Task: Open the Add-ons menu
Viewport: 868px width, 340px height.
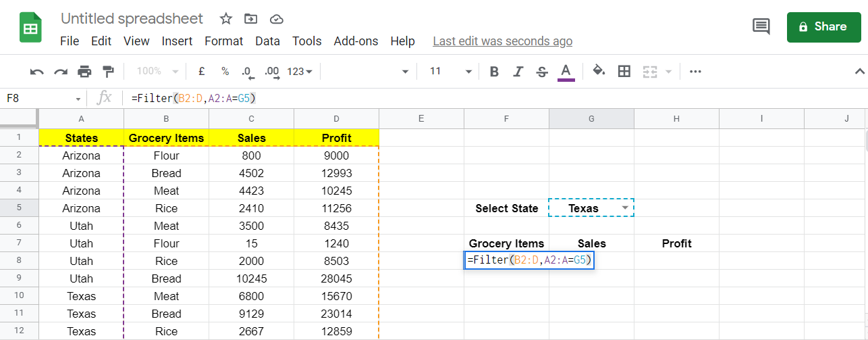Action: 356,41
